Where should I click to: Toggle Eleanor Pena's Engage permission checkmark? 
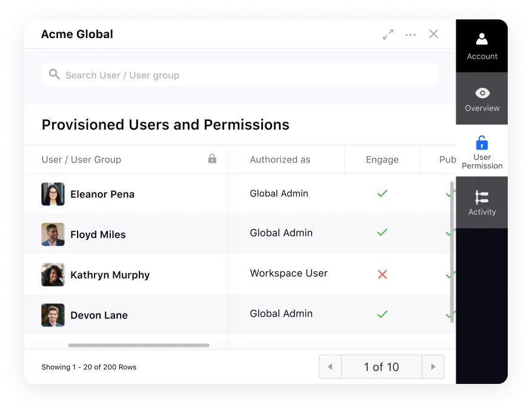coord(382,194)
